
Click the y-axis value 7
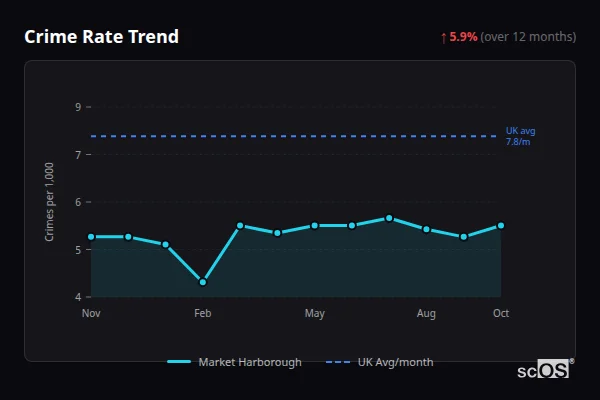pyautogui.click(x=78, y=155)
